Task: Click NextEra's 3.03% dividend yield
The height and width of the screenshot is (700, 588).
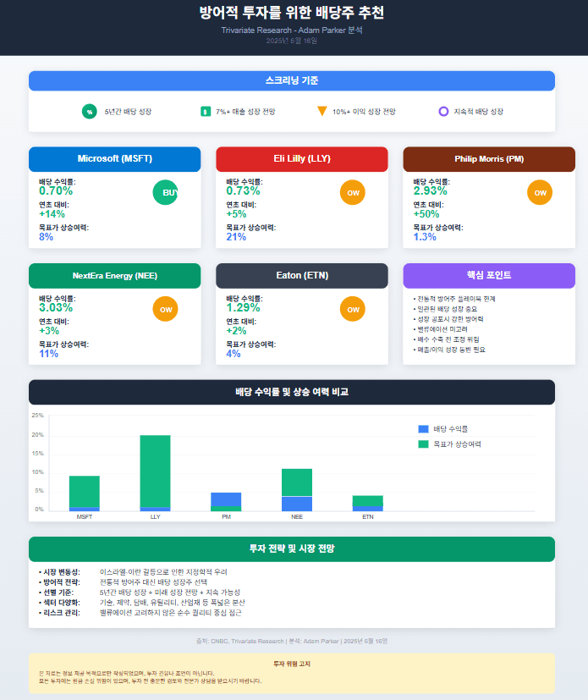Action: [56, 307]
